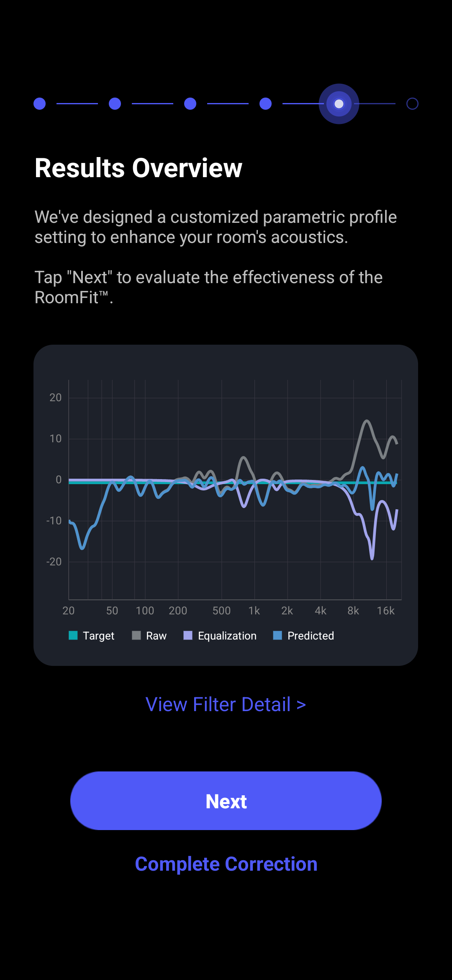Screen dimensions: 452x980
Task: Hide the Target curve via legend label
Action: click(98, 636)
